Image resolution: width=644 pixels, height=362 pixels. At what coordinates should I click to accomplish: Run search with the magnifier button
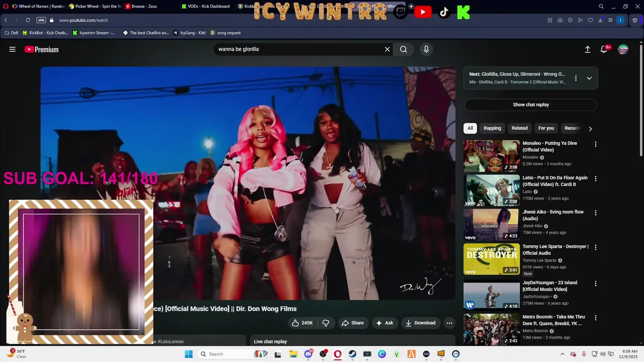tap(404, 49)
